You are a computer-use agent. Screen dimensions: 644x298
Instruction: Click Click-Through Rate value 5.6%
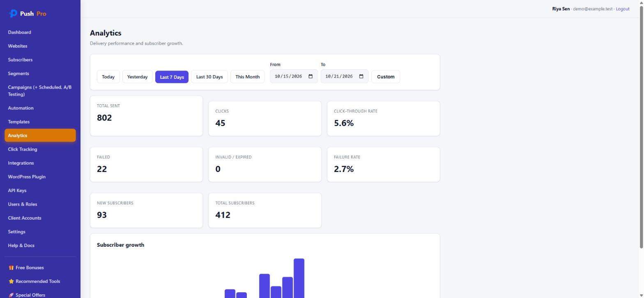pos(344,123)
